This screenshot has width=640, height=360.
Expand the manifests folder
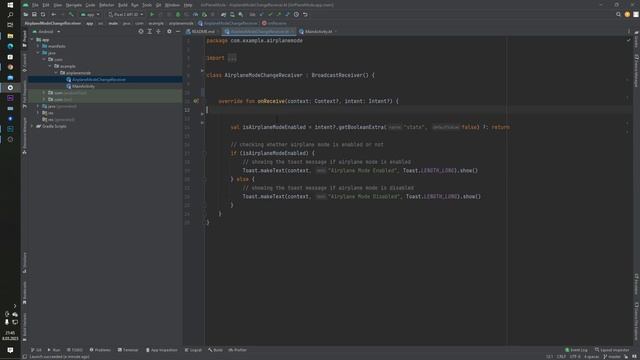pos(38,46)
